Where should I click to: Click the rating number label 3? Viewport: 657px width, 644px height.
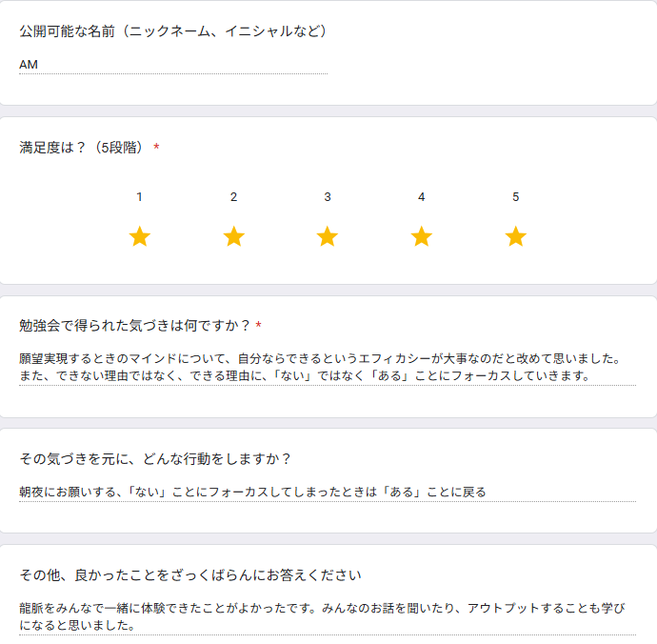(x=328, y=196)
